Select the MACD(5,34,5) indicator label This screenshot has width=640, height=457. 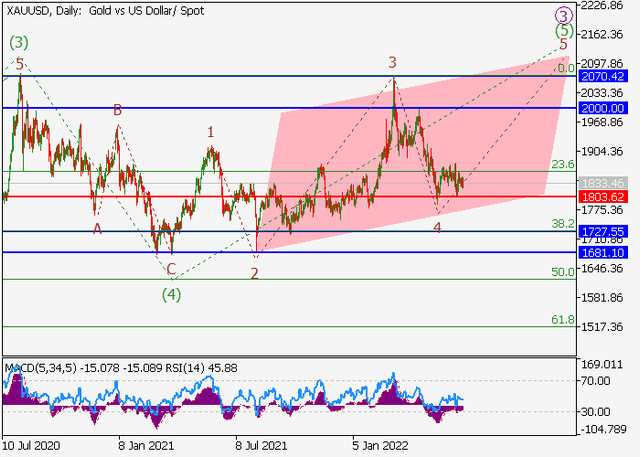[x=40, y=368]
